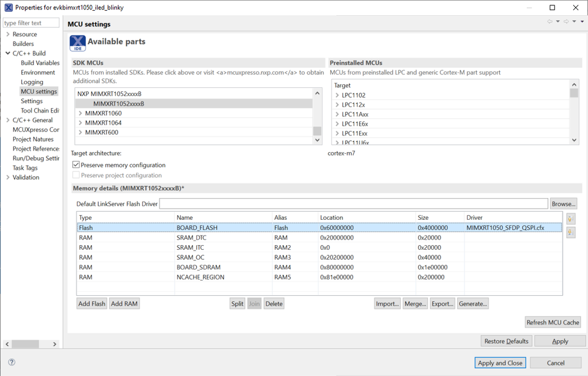Click the Add Flash button
Viewport: 588px width, 376px height.
92,304
